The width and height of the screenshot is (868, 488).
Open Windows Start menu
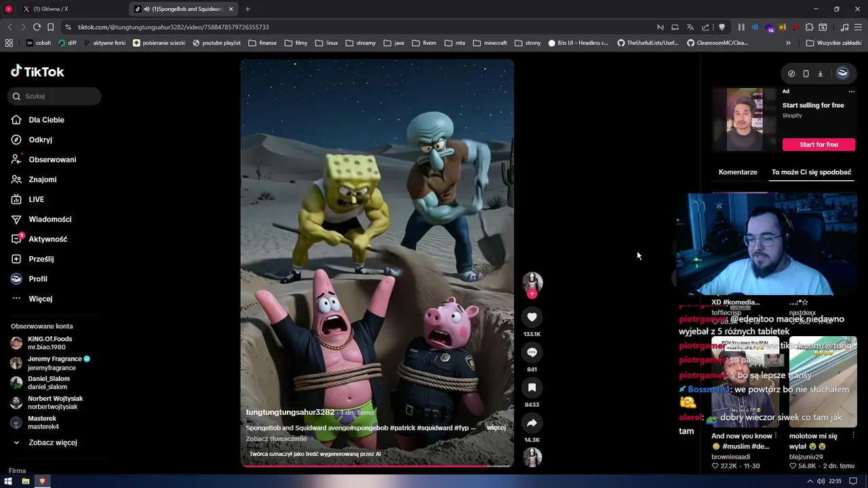tap(8, 481)
